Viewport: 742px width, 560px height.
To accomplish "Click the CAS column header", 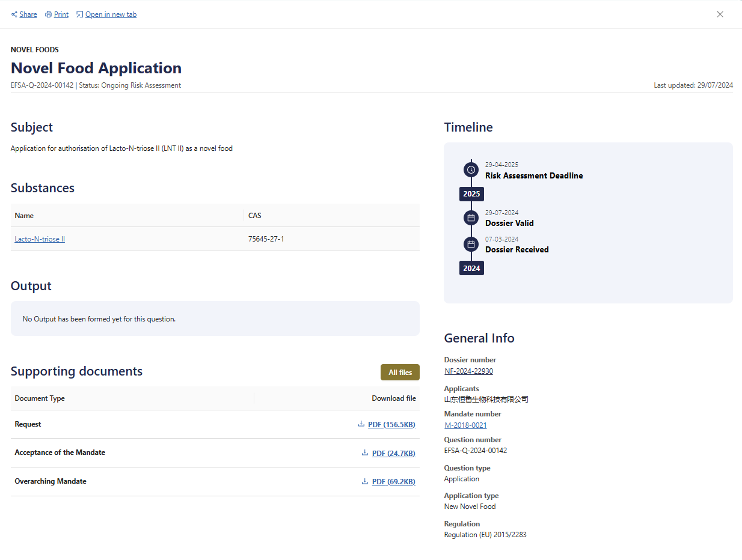I will click(x=255, y=215).
